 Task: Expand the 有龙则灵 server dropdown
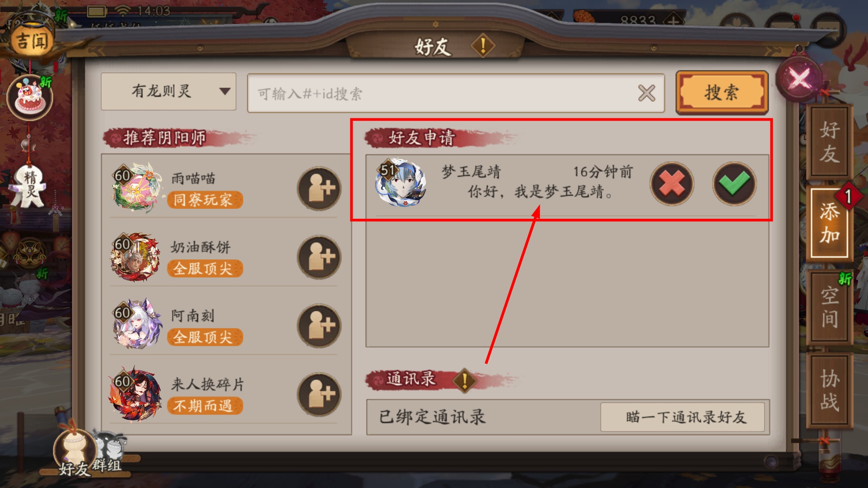[169, 92]
